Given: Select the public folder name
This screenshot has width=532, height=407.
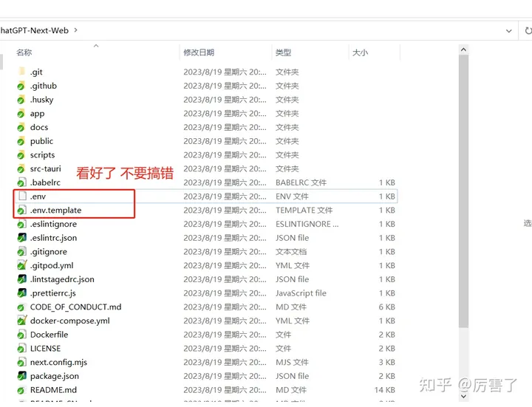Looking at the screenshot, I should (x=41, y=141).
